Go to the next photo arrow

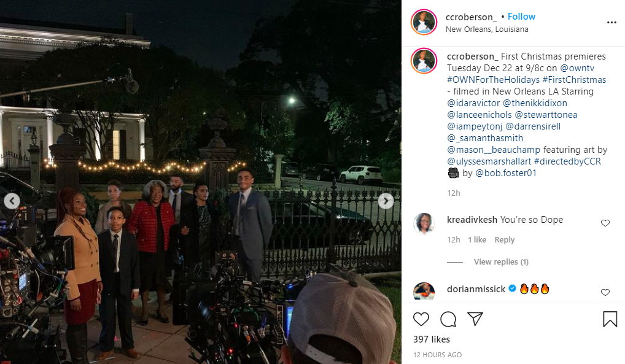tap(386, 201)
